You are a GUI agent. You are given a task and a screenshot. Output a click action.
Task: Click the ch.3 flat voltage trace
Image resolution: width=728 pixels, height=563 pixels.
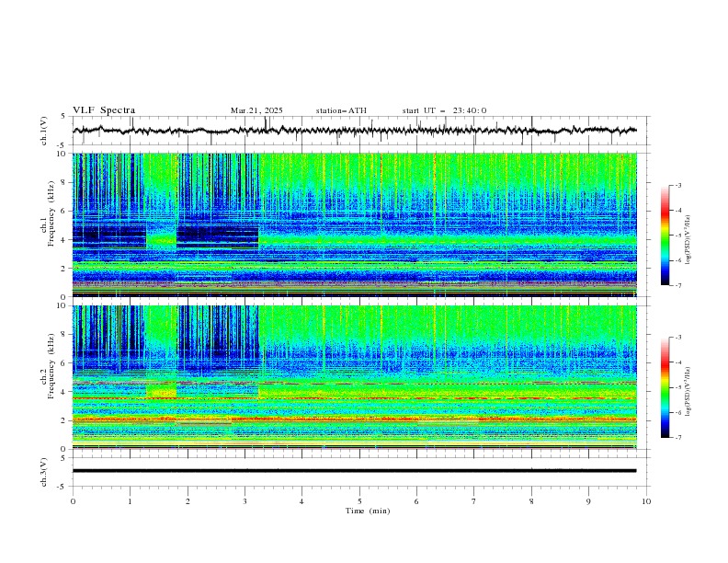[354, 471]
